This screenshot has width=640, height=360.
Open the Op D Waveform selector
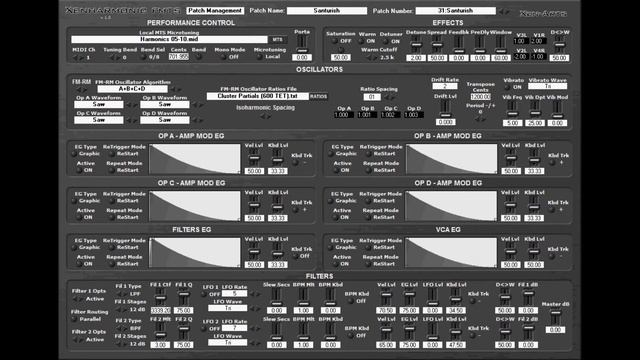tap(164, 120)
